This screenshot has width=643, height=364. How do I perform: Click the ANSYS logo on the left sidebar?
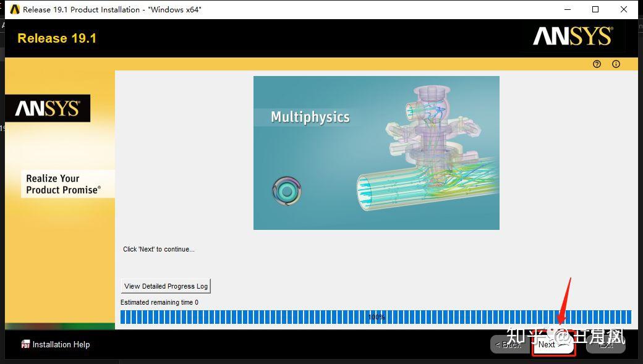tap(48, 108)
